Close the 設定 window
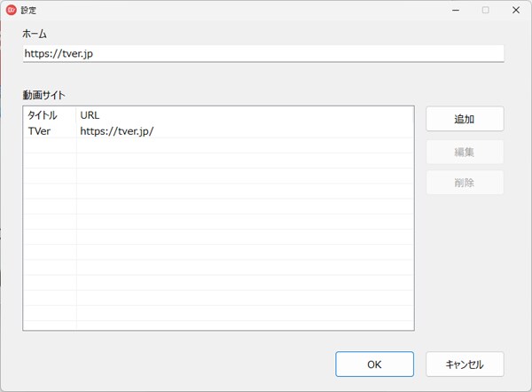The width and height of the screenshot is (532, 392). (516, 10)
